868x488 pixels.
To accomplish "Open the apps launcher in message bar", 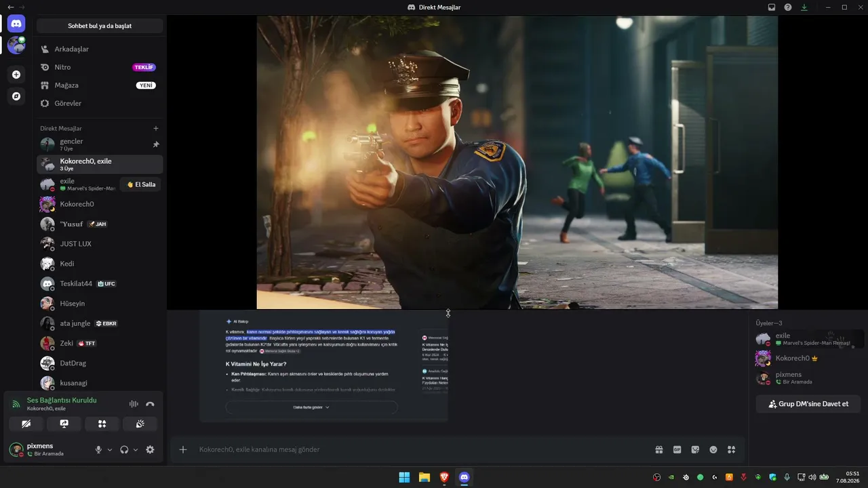I will click(x=731, y=449).
